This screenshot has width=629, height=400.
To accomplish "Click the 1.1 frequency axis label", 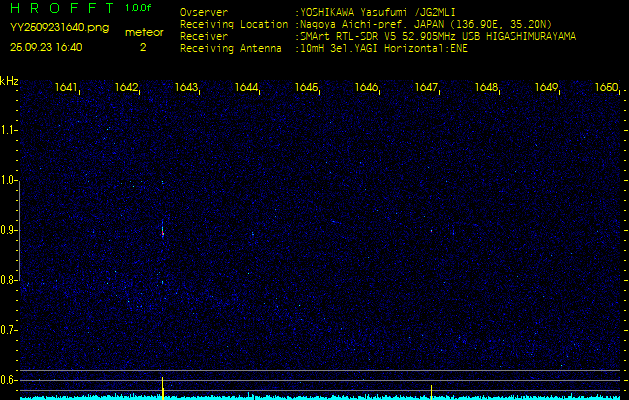I will (9, 130).
